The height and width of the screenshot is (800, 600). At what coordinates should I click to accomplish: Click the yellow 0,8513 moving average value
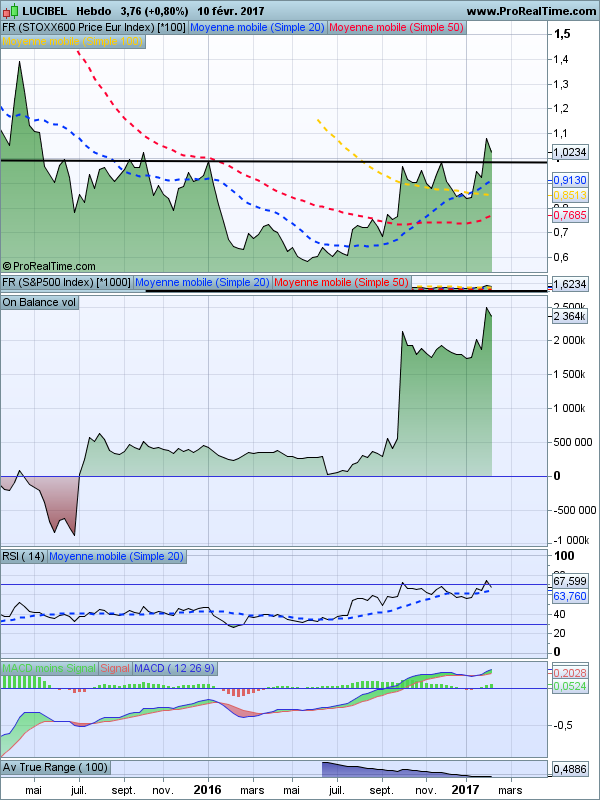pos(570,195)
